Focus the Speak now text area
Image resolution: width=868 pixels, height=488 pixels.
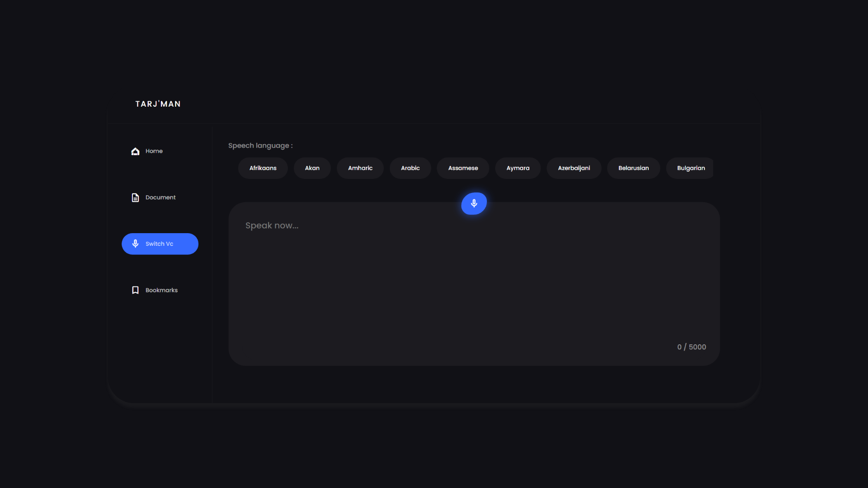(x=474, y=284)
